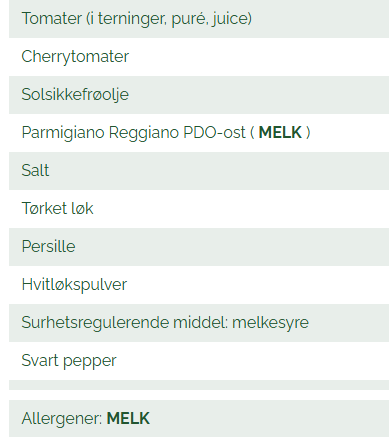Select the Solsikkefrøolje row

click(x=199, y=95)
